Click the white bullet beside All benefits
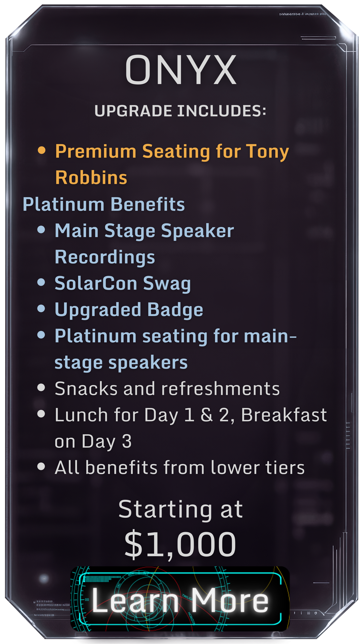The width and height of the screenshot is (361, 644). [41, 466]
